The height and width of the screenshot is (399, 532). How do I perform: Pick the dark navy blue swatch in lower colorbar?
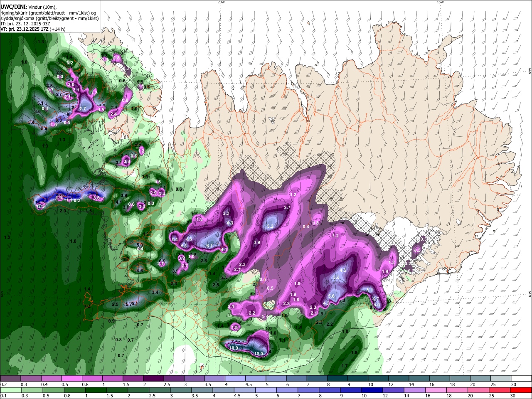[371, 390]
